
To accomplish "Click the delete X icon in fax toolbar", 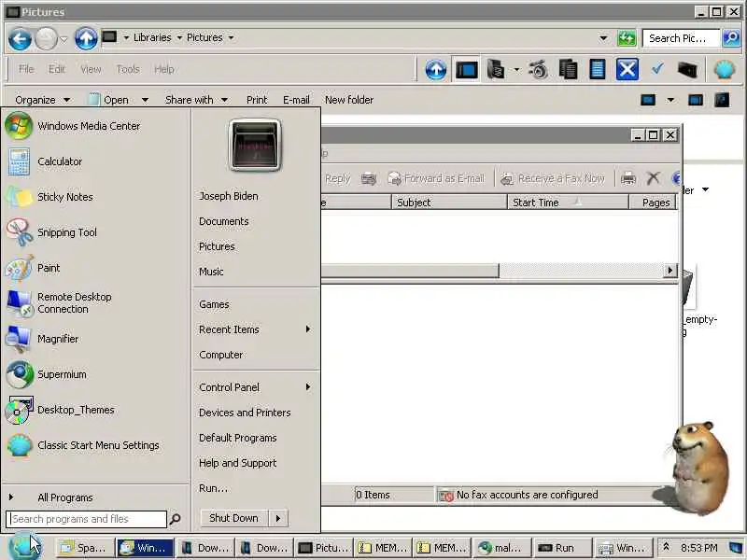I will [x=653, y=178].
